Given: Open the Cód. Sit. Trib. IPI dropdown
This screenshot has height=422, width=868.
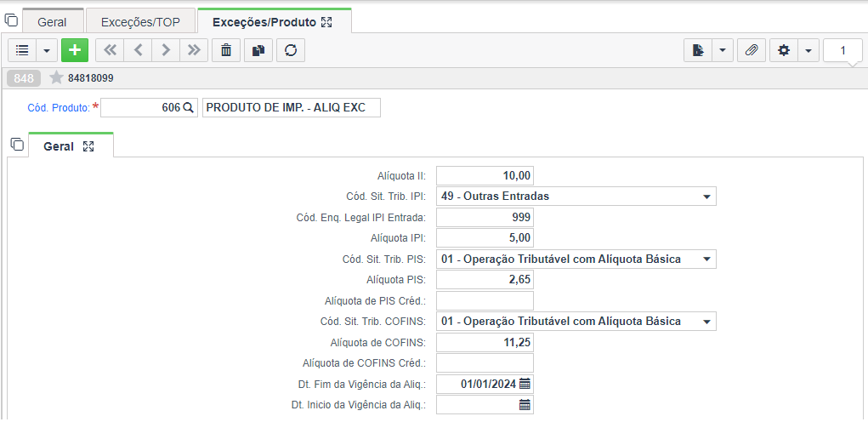Looking at the screenshot, I should coord(576,196).
